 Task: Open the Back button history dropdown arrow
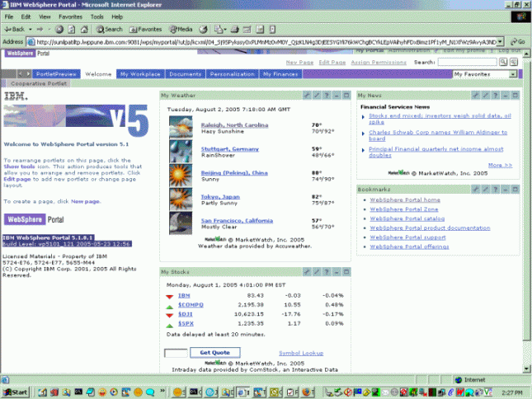31,29
